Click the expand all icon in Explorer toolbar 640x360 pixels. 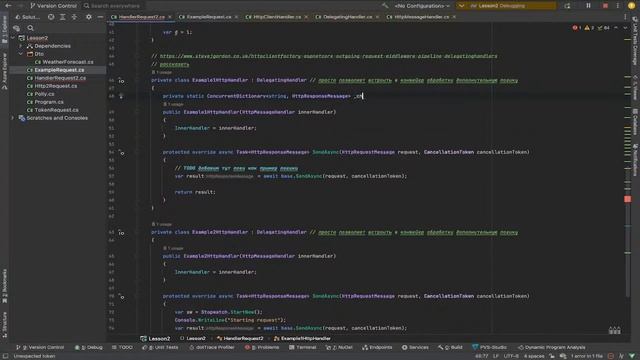[62, 17]
